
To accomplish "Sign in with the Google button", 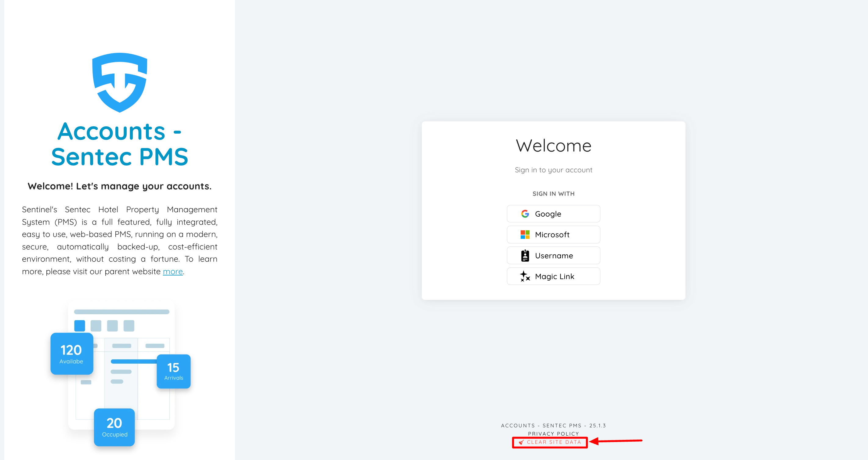I will tap(553, 214).
